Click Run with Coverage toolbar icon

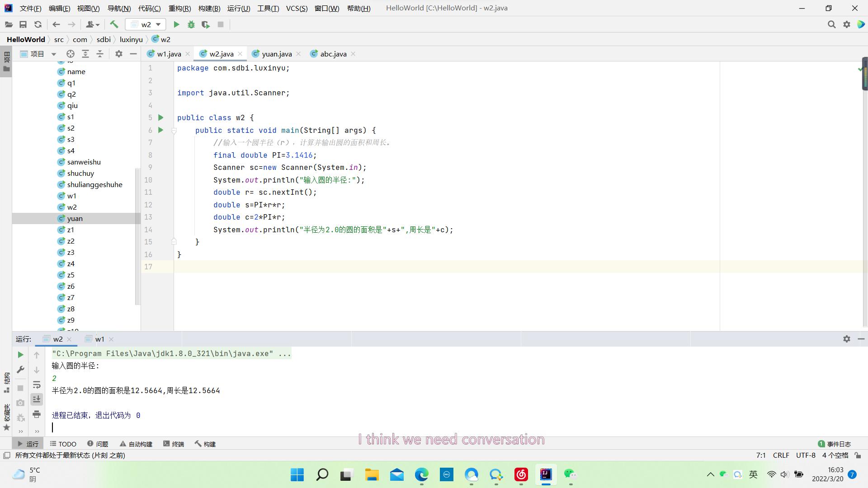coord(206,24)
